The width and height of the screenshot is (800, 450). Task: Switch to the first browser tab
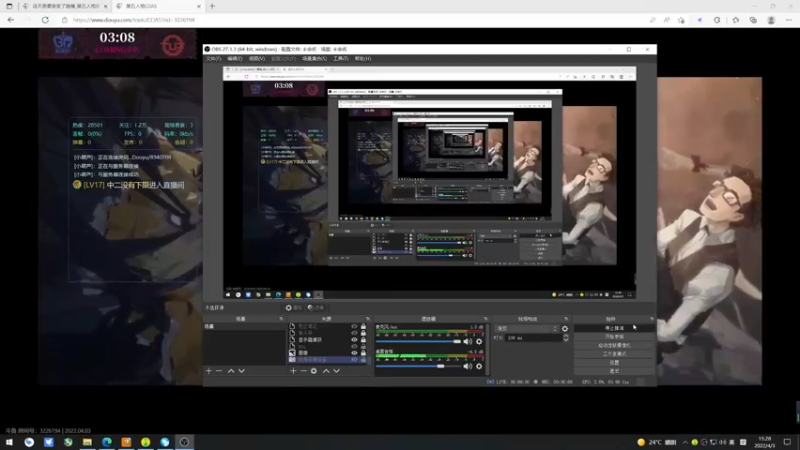click(64, 6)
